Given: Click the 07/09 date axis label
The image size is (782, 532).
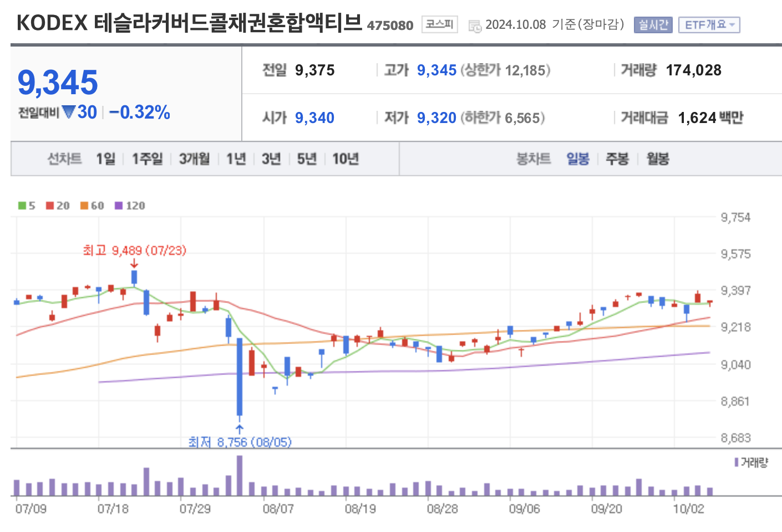Looking at the screenshot, I should tap(31, 509).
